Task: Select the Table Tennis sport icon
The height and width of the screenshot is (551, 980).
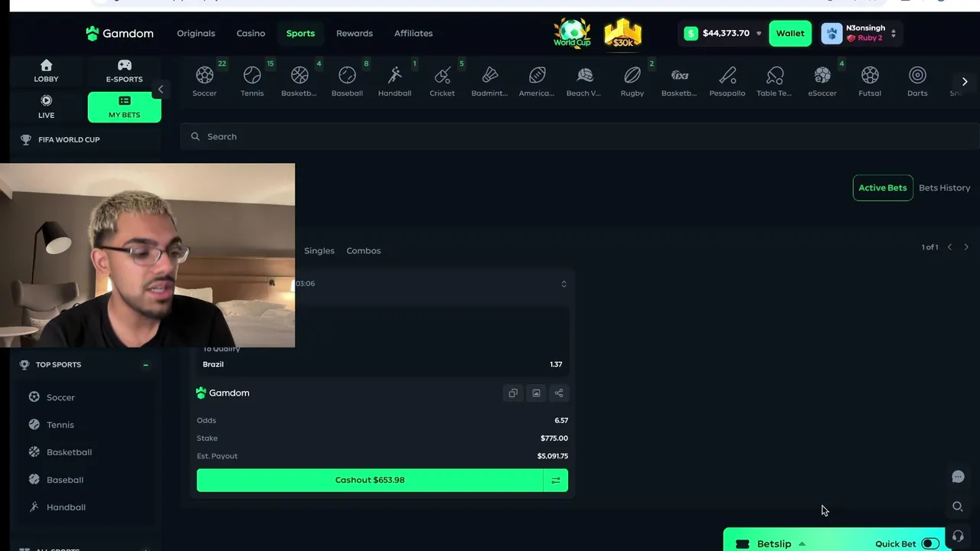Action: click(x=774, y=80)
